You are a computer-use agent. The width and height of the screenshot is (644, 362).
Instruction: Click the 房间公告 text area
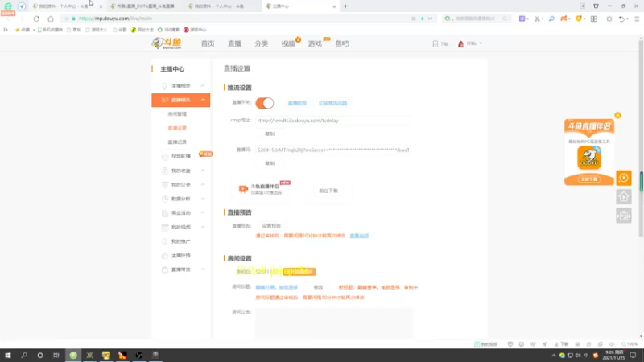pos(333,323)
